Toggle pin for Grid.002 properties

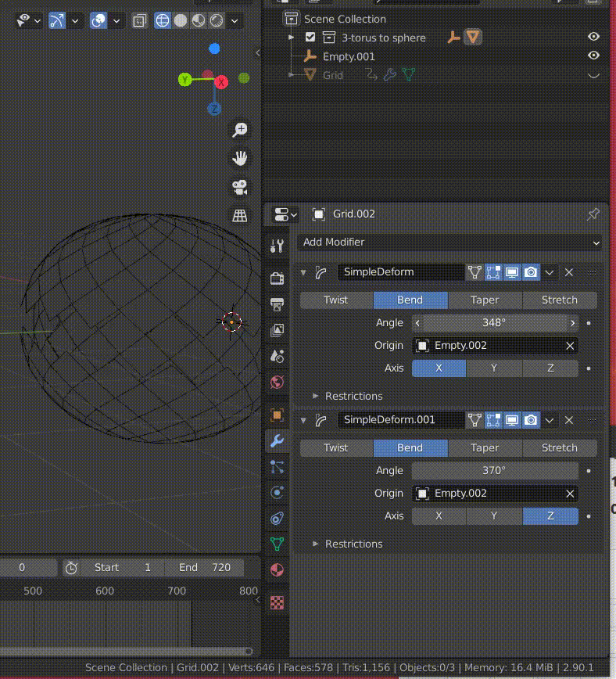[593, 214]
